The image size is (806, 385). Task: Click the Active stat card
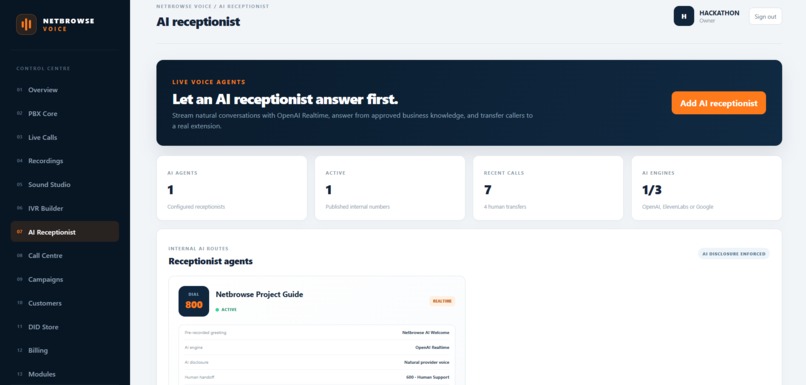[x=390, y=188]
